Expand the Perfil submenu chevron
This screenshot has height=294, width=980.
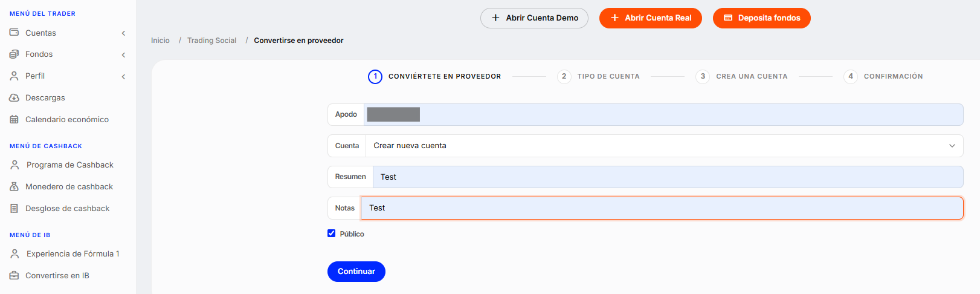point(123,77)
